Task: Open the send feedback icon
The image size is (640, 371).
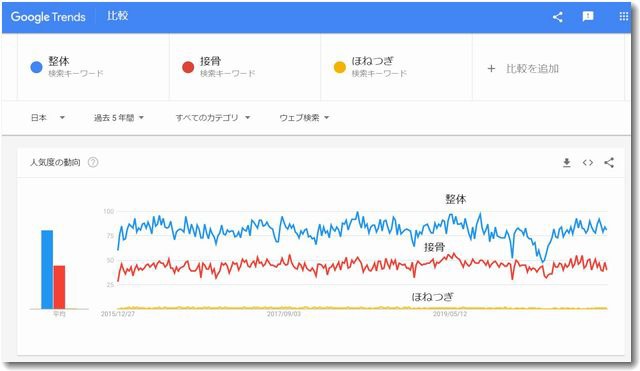Action: tap(588, 16)
